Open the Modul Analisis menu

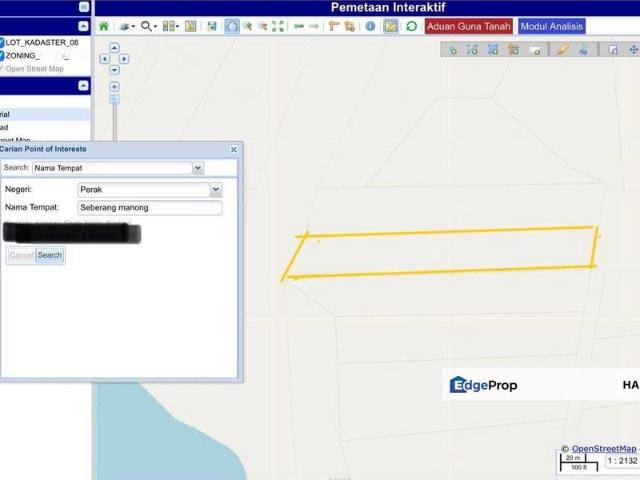(552, 26)
